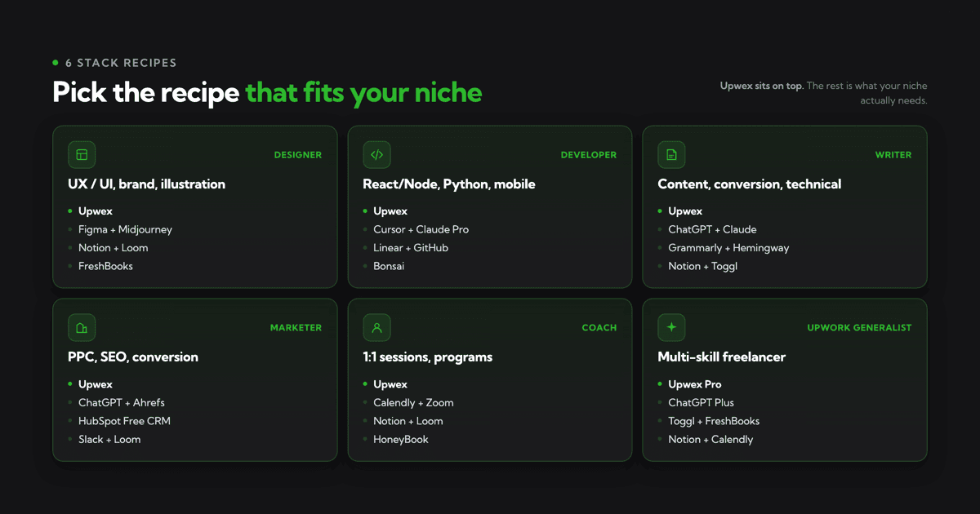Image resolution: width=980 pixels, height=514 pixels.
Task: Click "FreshBooks" in the Designer card
Action: [105, 266]
